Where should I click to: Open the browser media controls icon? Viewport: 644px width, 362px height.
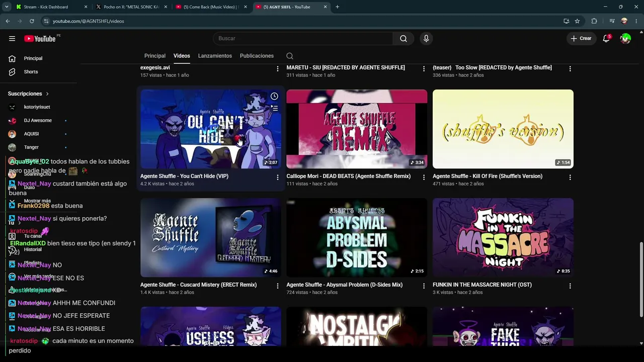(x=612, y=21)
